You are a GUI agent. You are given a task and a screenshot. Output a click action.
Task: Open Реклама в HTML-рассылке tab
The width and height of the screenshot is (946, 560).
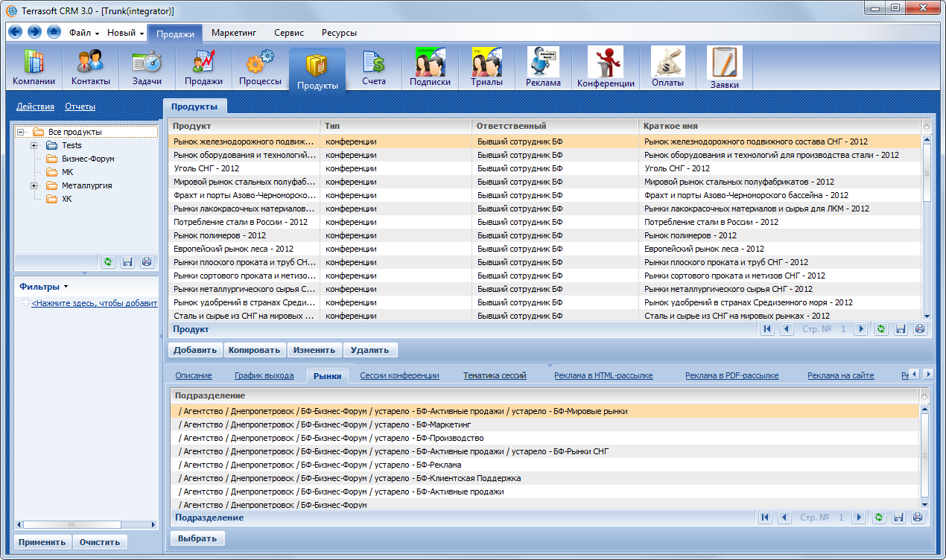click(603, 375)
